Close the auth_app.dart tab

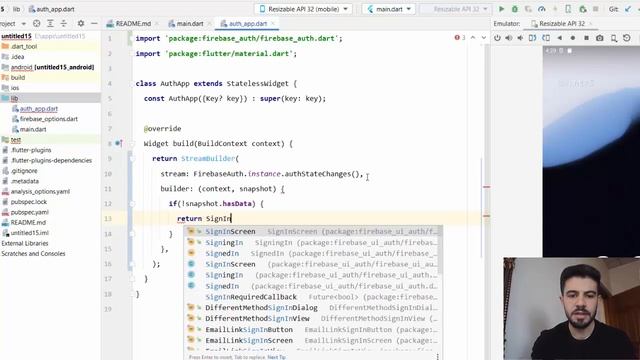273,24
